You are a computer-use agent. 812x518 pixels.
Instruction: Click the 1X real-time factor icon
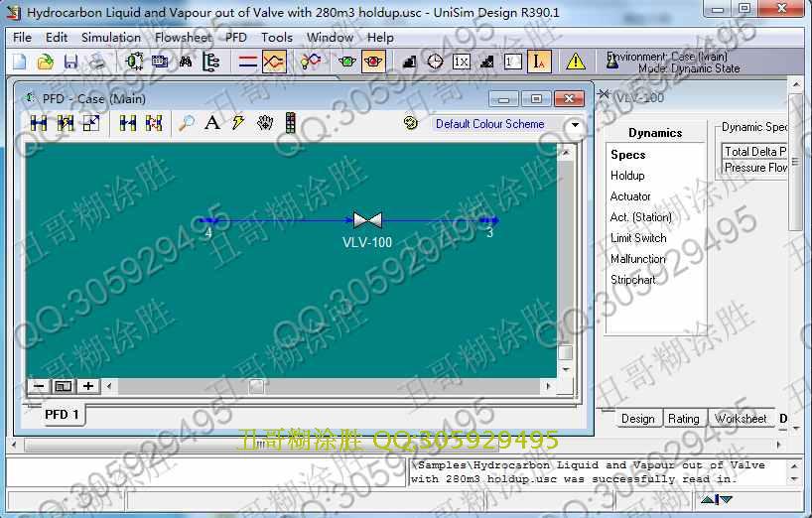tap(461, 62)
